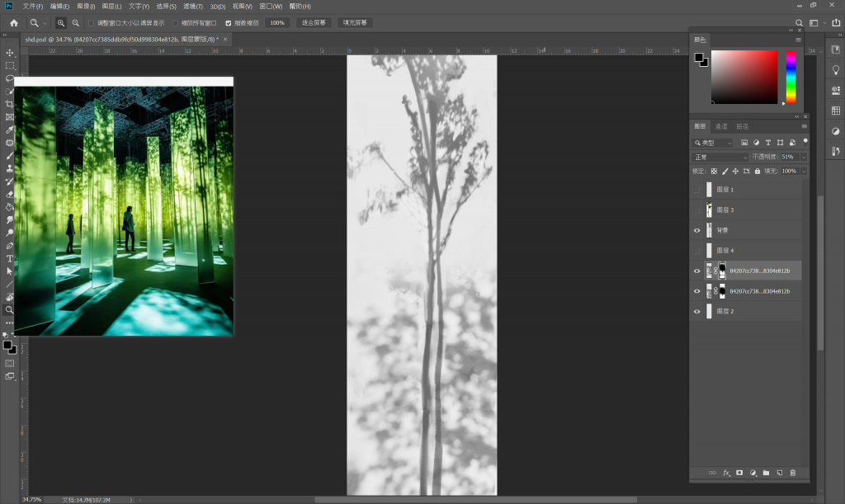This screenshot has width=845, height=504.
Task: Click the Home icon in options bar
Action: [x=13, y=23]
